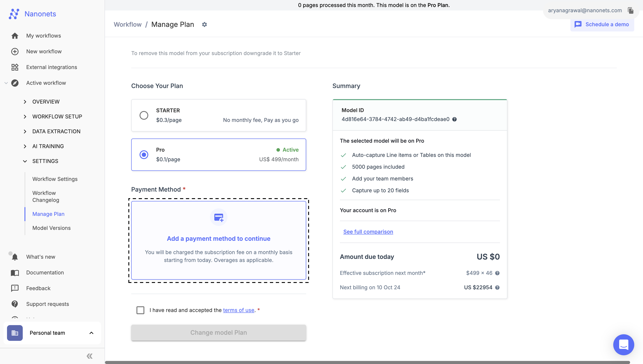
Task: Open My workflows home icon
Action: click(x=15, y=36)
